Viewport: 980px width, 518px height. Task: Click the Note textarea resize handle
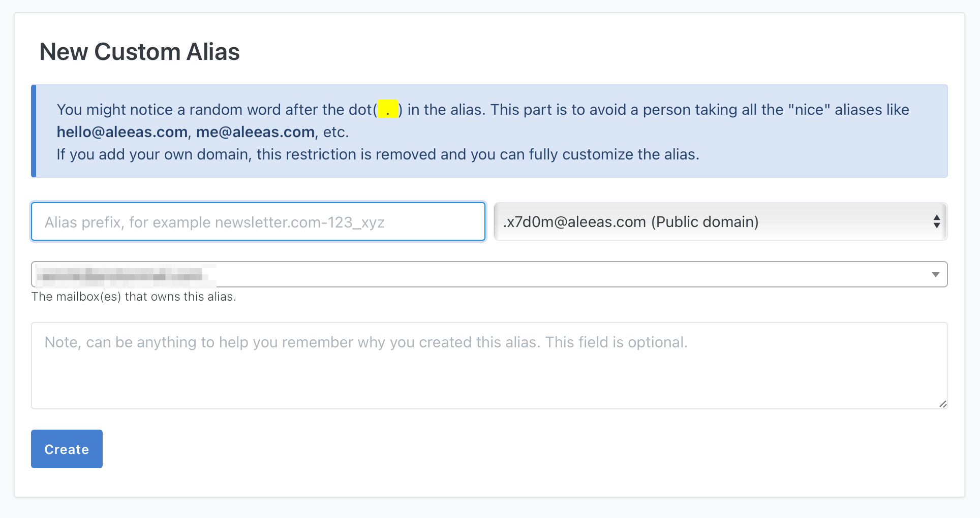tap(943, 404)
